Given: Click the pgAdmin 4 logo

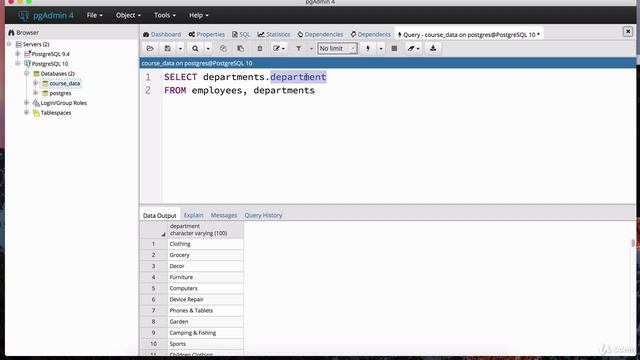Looking at the screenshot, I should coord(46,16).
